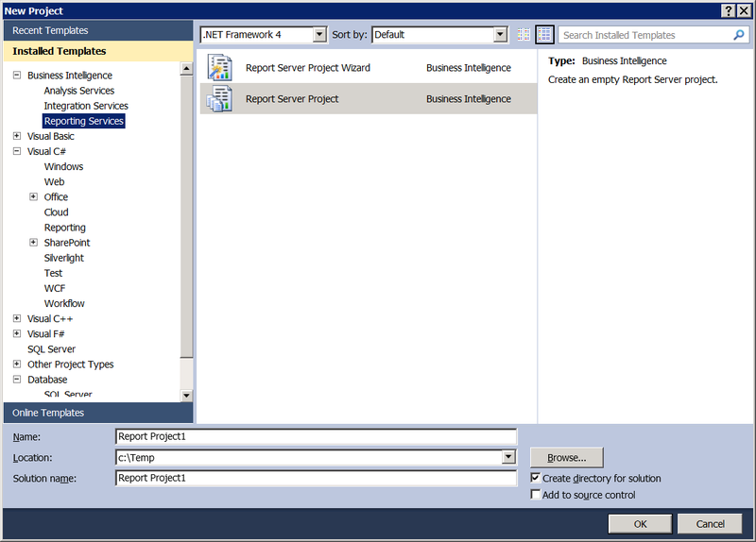Expand Other Project Types node
756x542 pixels.
click(x=17, y=364)
